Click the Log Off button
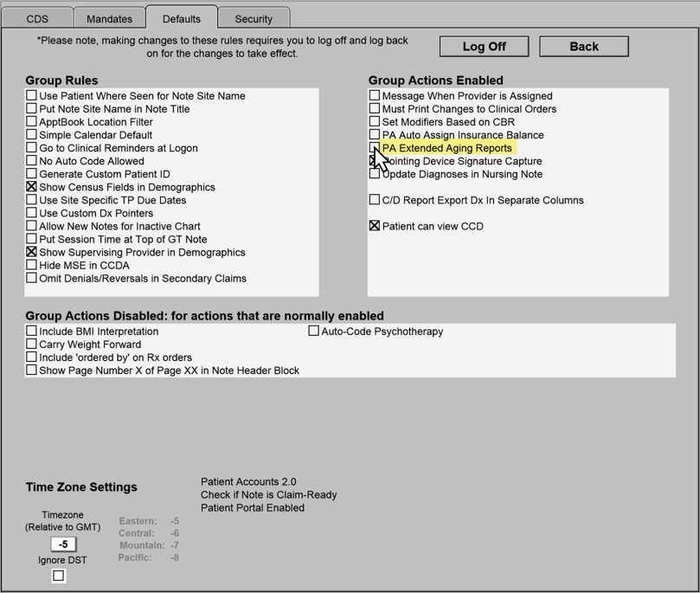 [x=484, y=47]
